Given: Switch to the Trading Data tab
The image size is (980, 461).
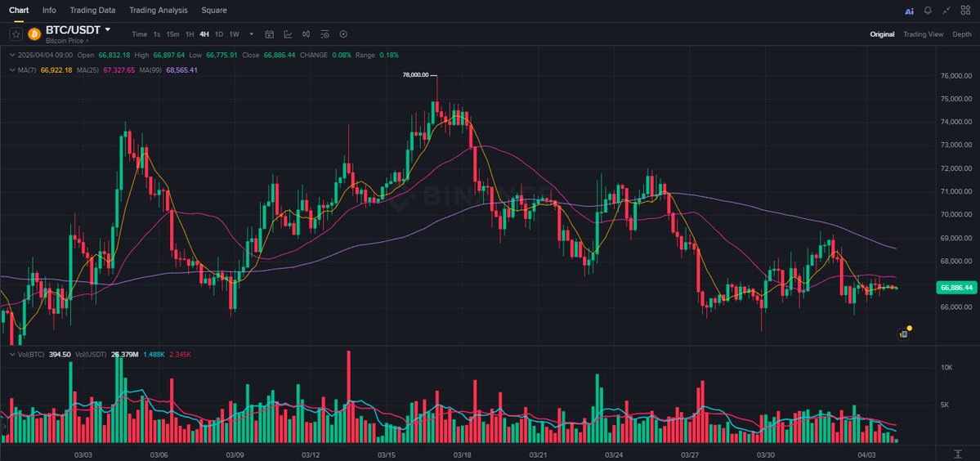Looking at the screenshot, I should coord(92,11).
